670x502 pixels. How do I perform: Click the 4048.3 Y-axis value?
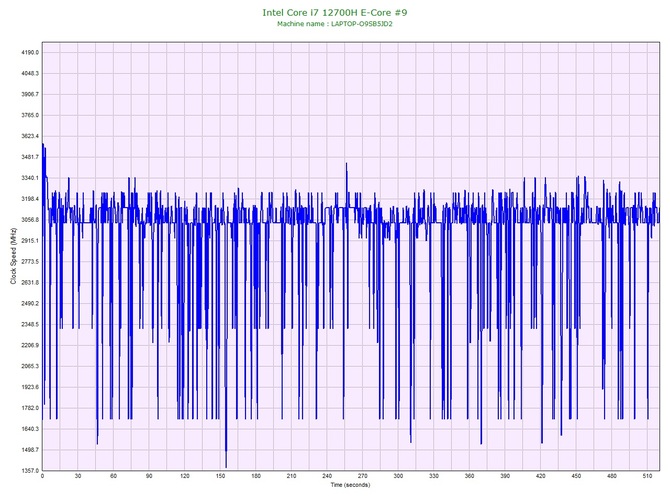click(30, 73)
